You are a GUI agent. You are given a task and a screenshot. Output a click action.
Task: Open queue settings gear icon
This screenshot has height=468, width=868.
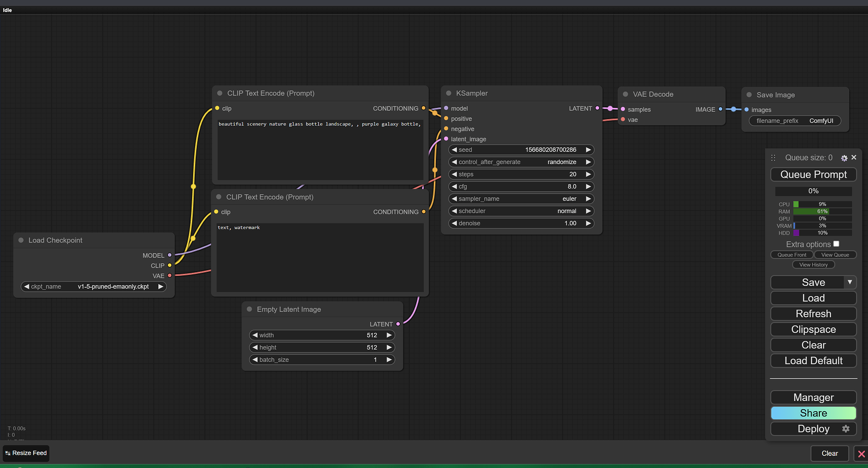click(844, 158)
